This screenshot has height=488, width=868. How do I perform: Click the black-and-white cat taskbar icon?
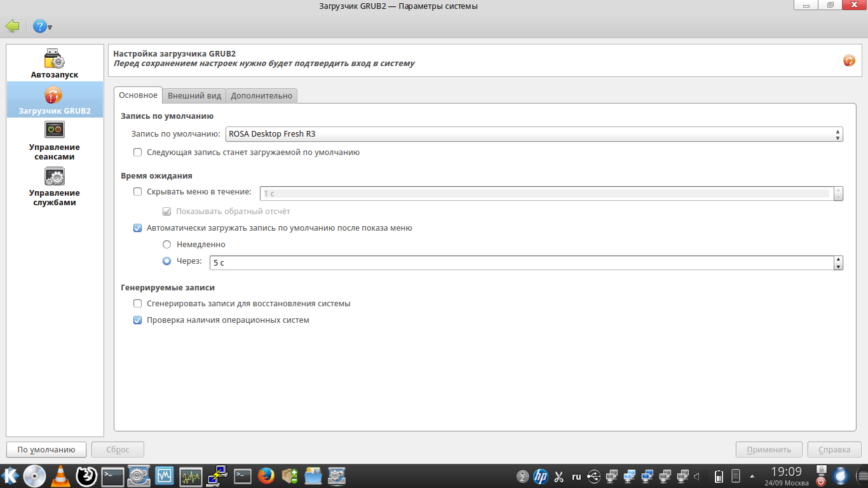coord(86,475)
